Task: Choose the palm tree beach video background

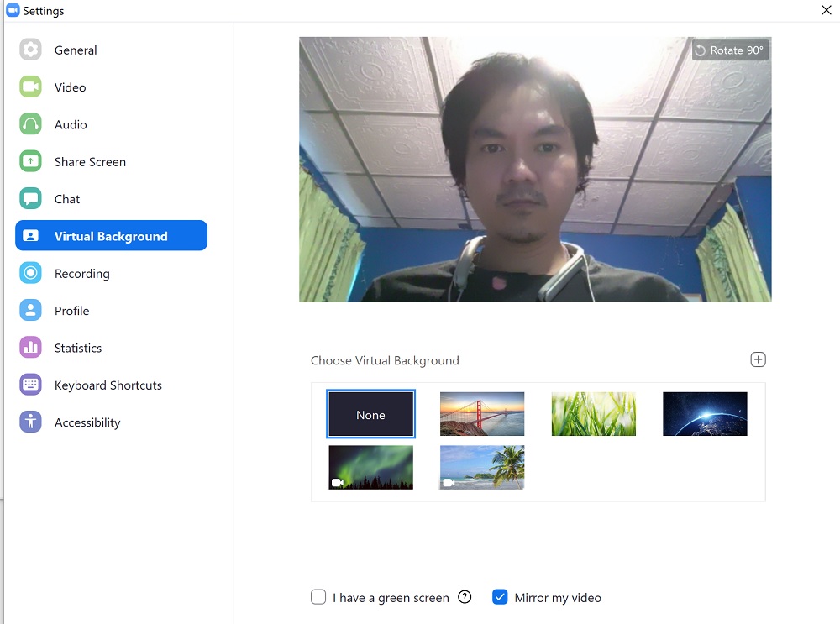Action: point(482,467)
